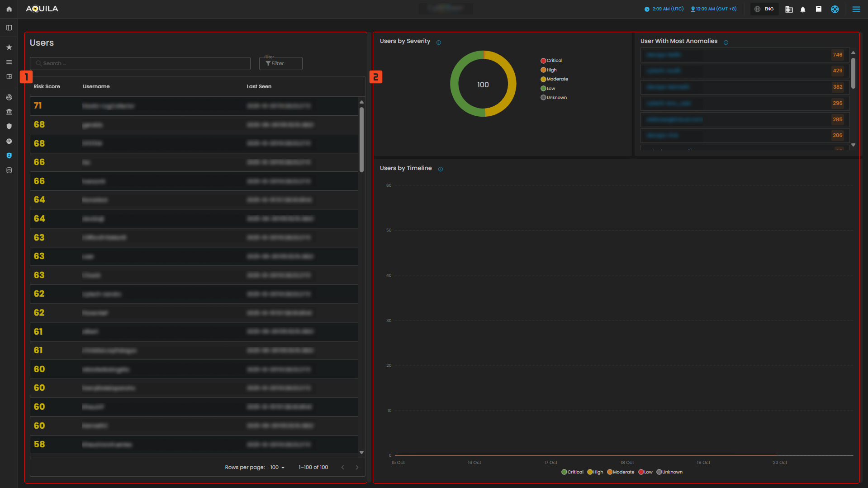Click the users Search field
This screenshot has height=488, width=868.
pyautogui.click(x=140, y=63)
